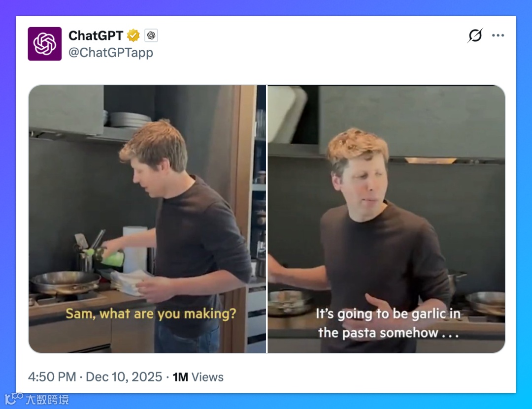Image resolution: width=532 pixels, height=409 pixels.
Task: Click the watermark logo at bottom-left corner
Action: click(x=14, y=399)
